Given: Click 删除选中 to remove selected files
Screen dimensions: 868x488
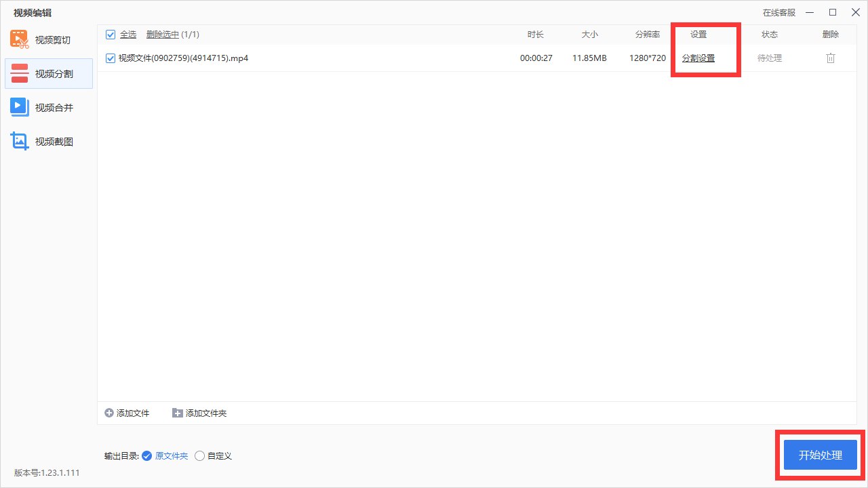Looking at the screenshot, I should click(x=163, y=35).
